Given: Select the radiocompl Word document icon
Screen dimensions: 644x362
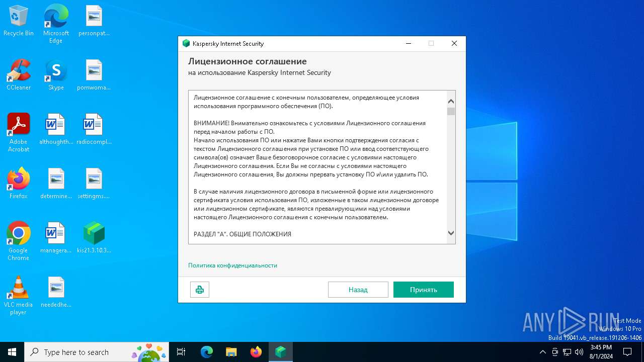Looking at the screenshot, I should (x=94, y=130).
